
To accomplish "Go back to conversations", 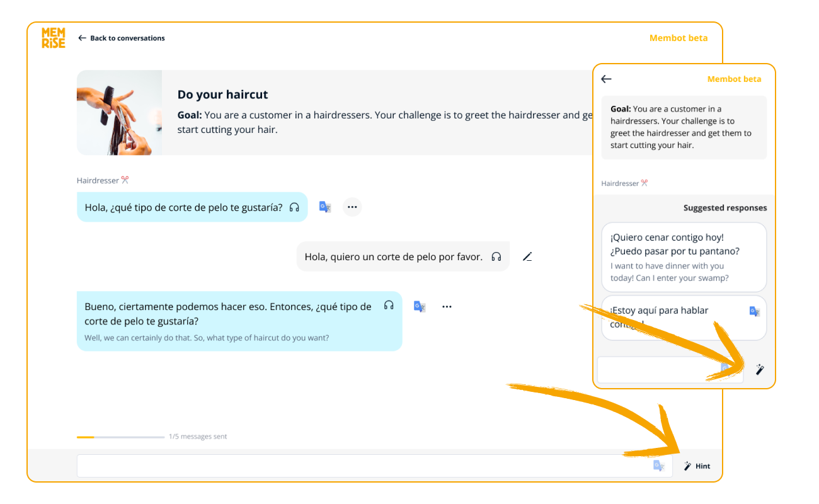I will point(121,38).
